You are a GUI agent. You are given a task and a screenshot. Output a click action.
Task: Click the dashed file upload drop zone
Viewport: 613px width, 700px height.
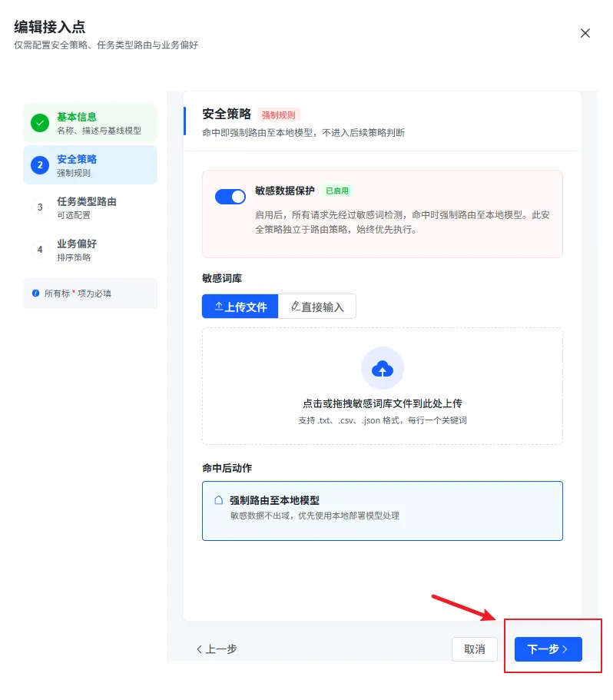pyautogui.click(x=383, y=386)
